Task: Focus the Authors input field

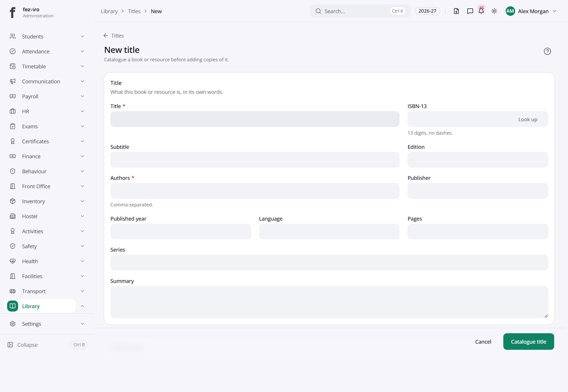Action: click(255, 191)
